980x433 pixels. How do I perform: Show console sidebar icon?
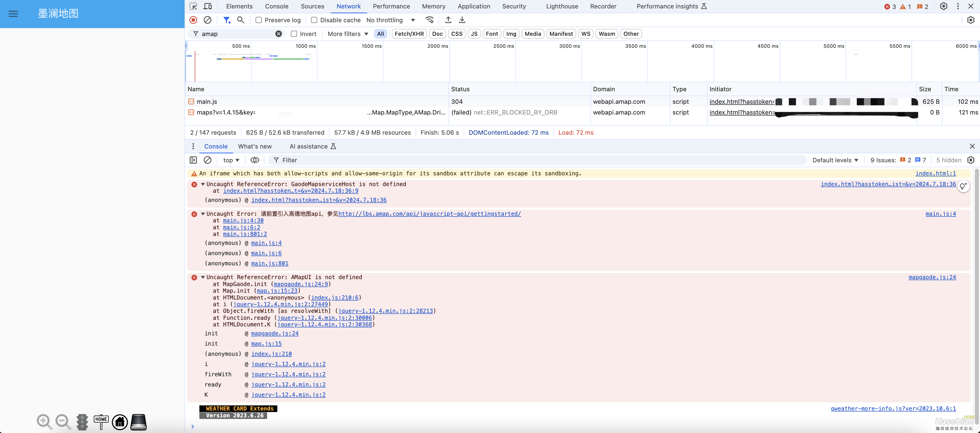tap(193, 160)
